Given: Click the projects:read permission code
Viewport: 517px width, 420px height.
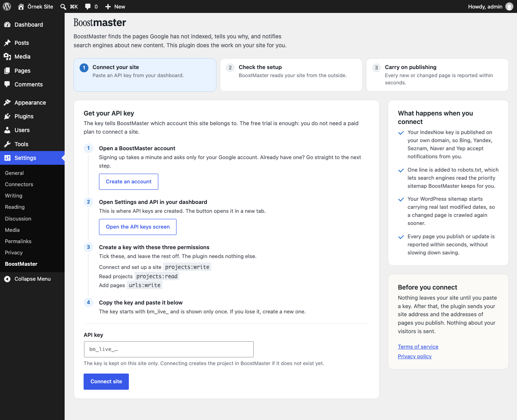Looking at the screenshot, I should point(157,276).
